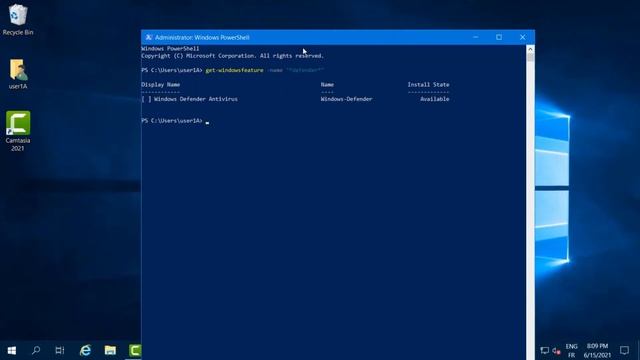
Task: Click the PowerShell scrollbar up arrow
Action: click(530, 49)
